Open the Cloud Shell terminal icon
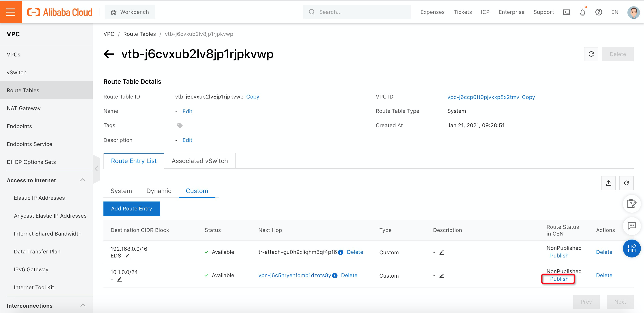The width and height of the screenshot is (644, 313). tap(566, 12)
